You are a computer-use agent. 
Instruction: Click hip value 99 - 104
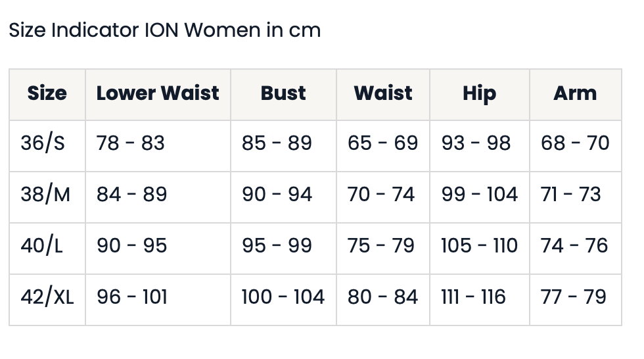point(480,194)
